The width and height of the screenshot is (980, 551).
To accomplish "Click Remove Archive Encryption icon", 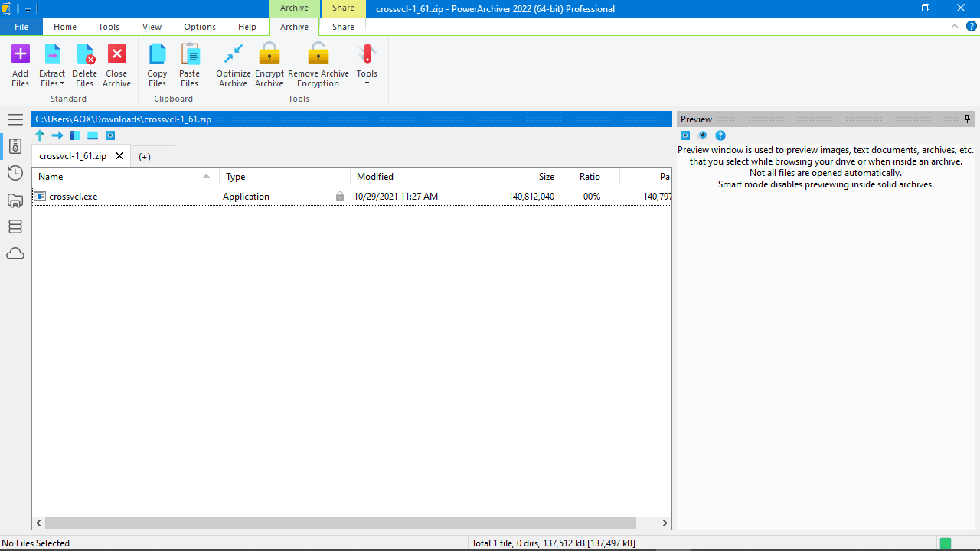I will pos(318,54).
